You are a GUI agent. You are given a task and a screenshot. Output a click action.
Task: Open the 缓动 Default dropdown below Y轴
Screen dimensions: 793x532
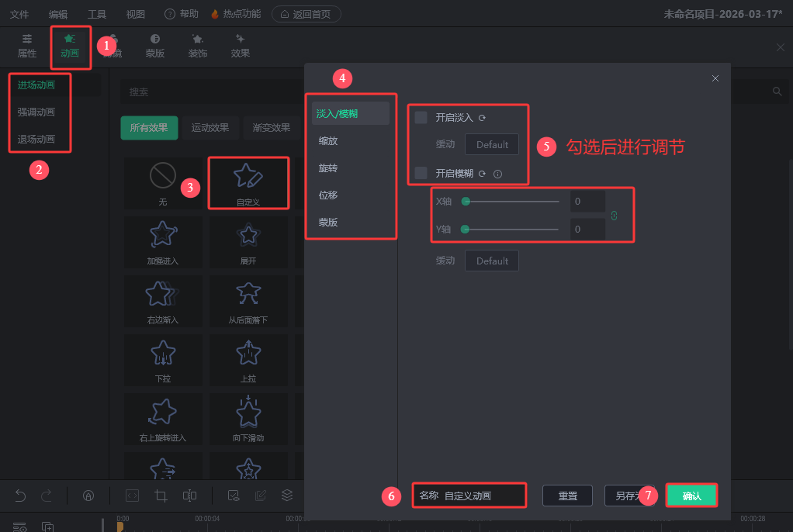pos(492,261)
